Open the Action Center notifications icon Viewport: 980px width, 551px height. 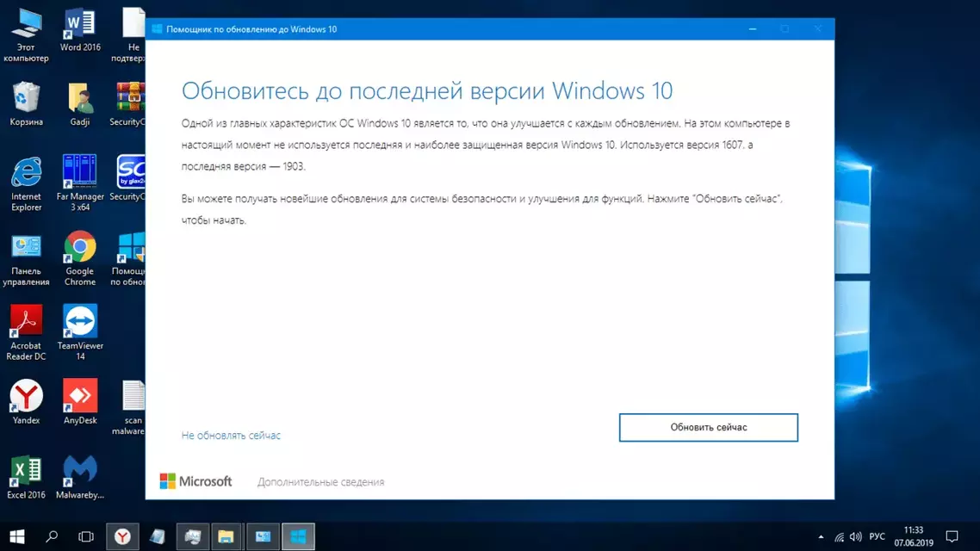click(x=952, y=536)
